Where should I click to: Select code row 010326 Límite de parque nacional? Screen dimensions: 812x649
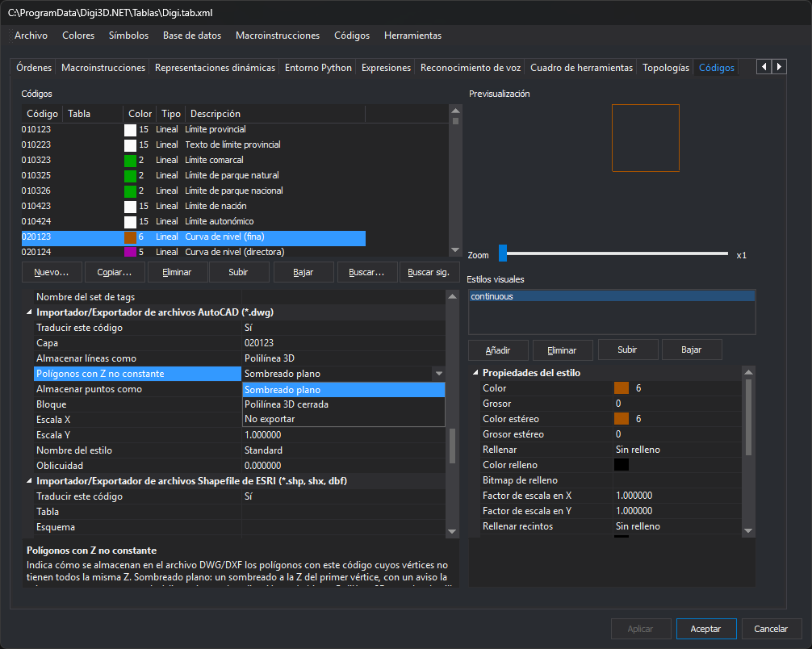pos(193,191)
